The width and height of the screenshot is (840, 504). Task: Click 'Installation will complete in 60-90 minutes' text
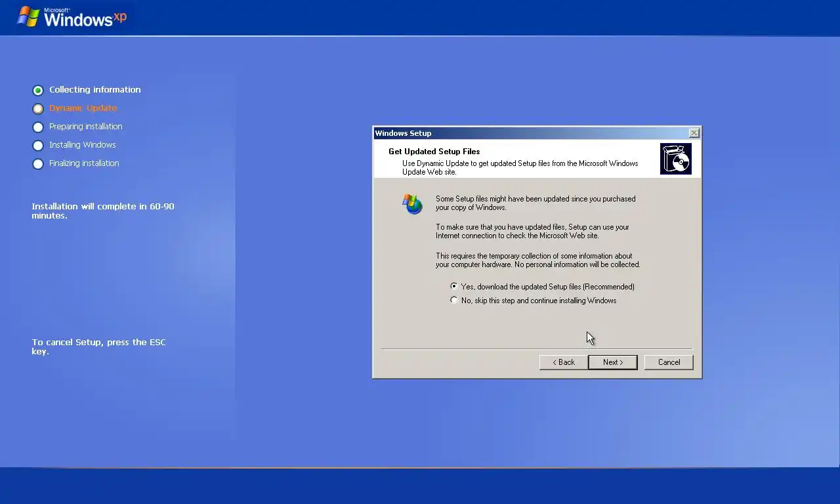tap(103, 211)
